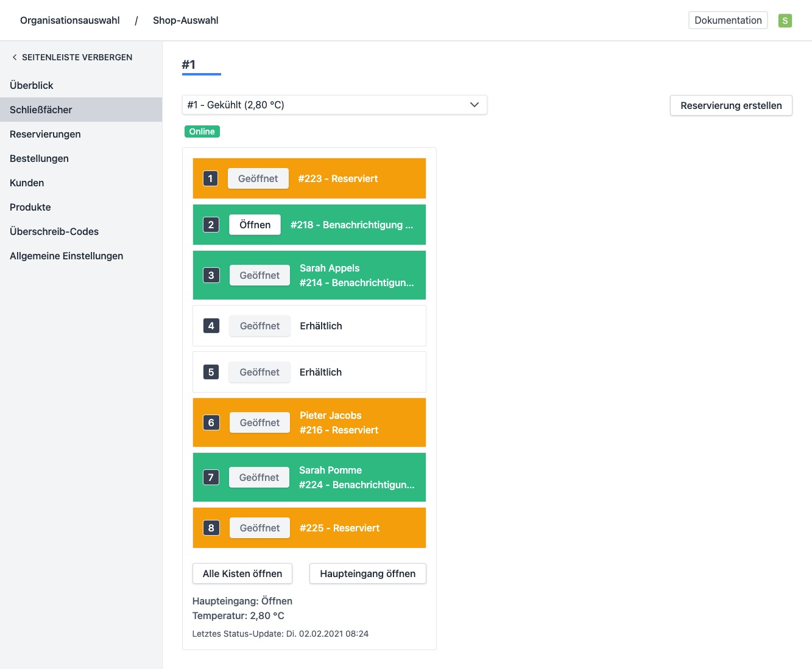812x669 pixels.
Task: Select the #1 tab
Action: (189, 65)
